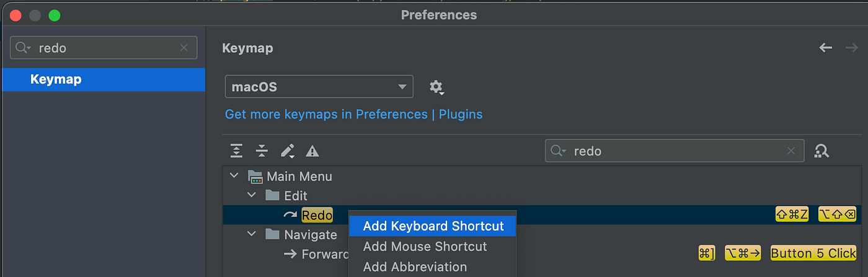Collapse the Main Menu tree node
Viewport: 868px width, 277px height.
(x=234, y=176)
